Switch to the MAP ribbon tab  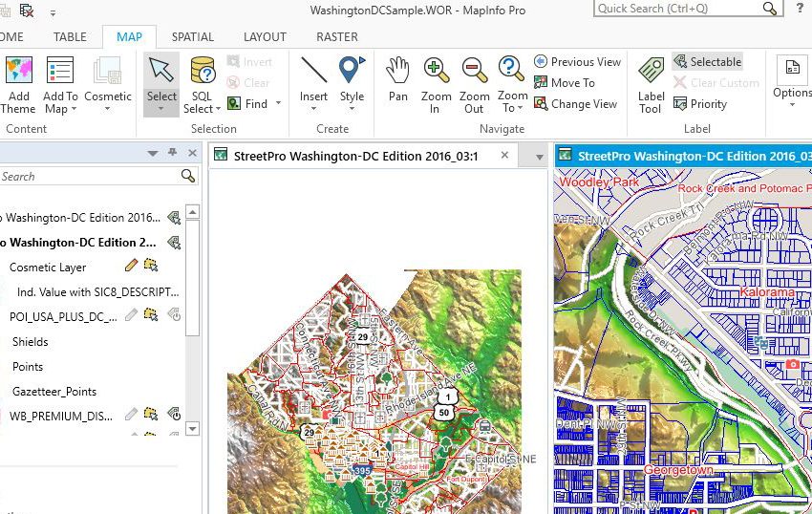pyautogui.click(x=129, y=37)
